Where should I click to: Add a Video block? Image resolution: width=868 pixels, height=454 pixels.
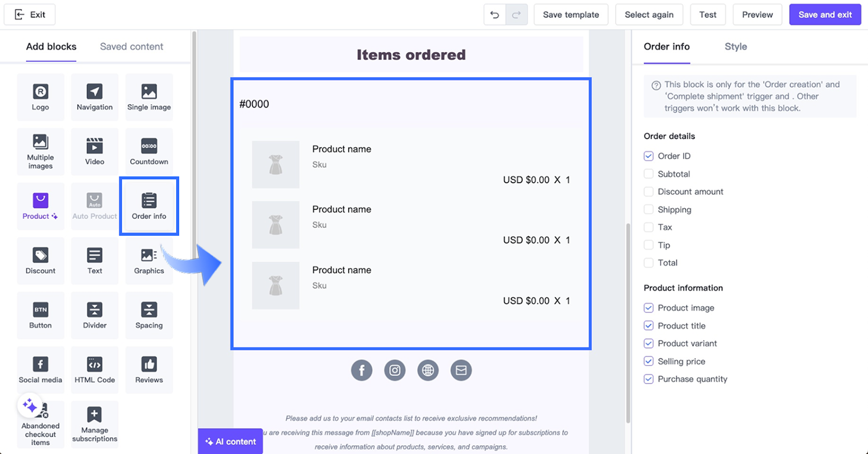pyautogui.click(x=94, y=152)
